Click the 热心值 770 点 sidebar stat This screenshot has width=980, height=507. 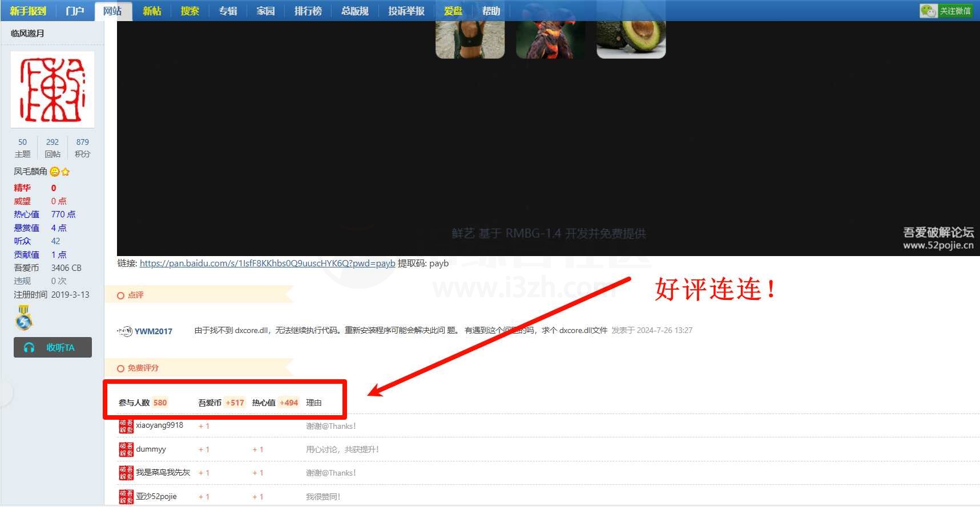(x=45, y=214)
